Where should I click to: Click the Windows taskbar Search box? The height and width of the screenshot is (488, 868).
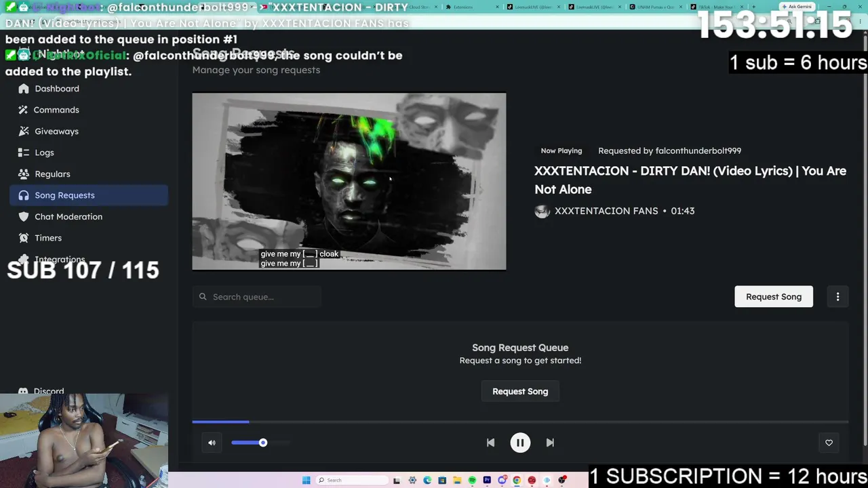(x=351, y=480)
